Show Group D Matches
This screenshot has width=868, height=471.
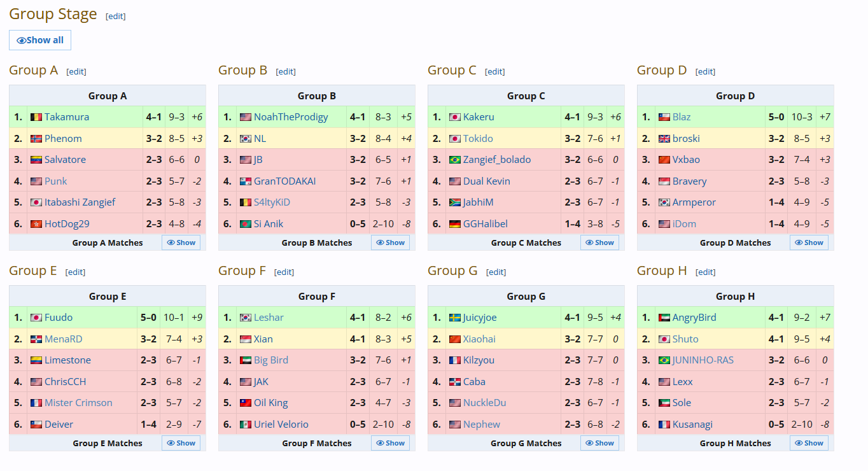809,243
